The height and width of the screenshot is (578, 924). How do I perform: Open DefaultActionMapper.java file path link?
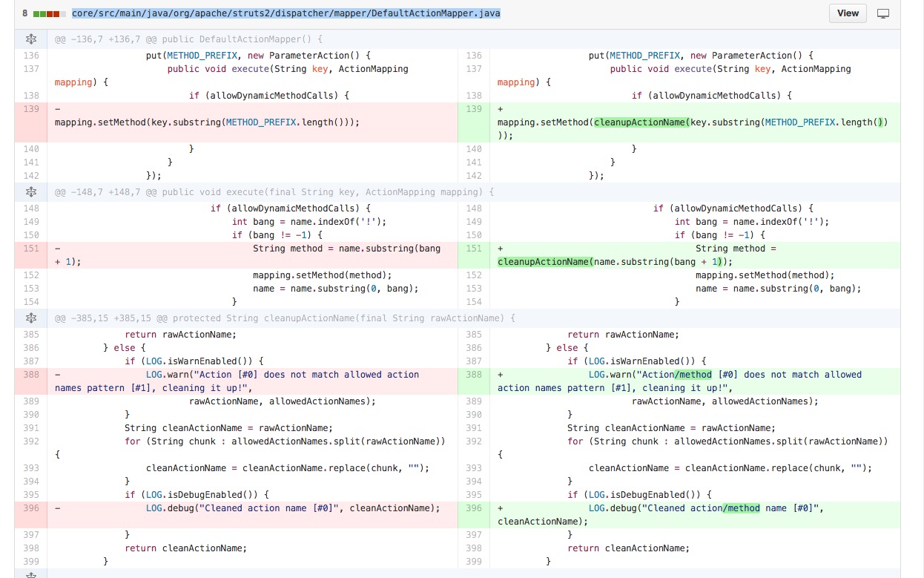[286, 13]
